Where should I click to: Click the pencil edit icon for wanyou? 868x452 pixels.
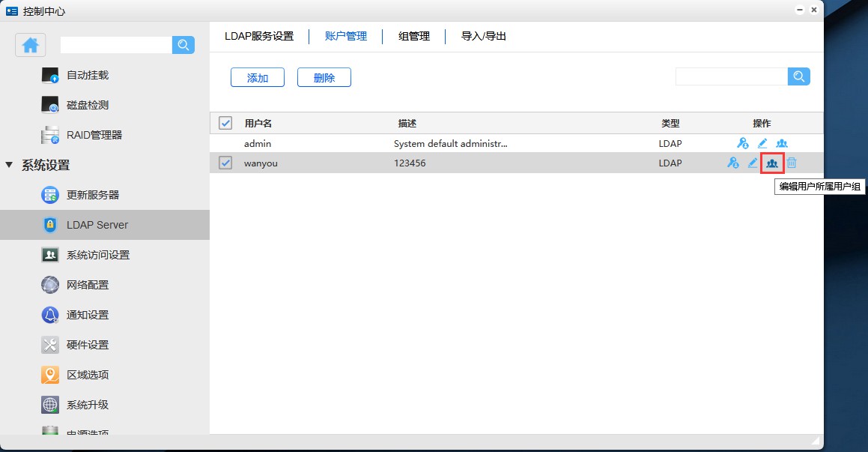753,163
